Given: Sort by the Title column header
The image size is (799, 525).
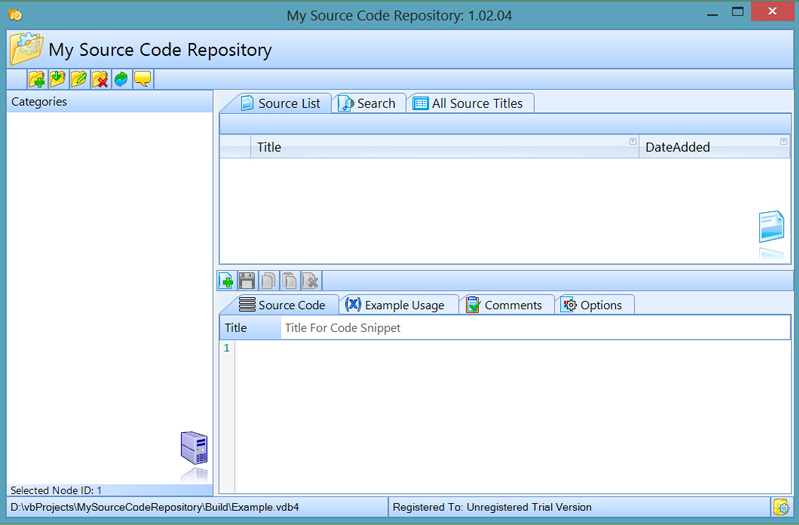Looking at the screenshot, I should (444, 147).
